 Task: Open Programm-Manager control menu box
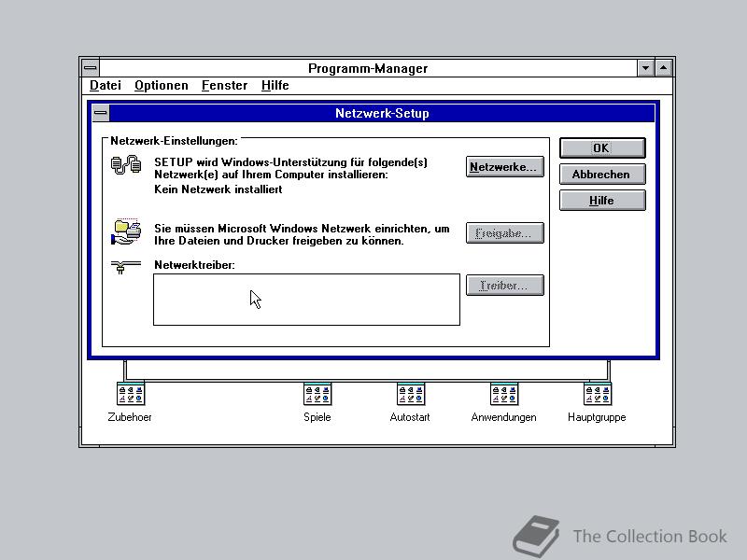90,68
